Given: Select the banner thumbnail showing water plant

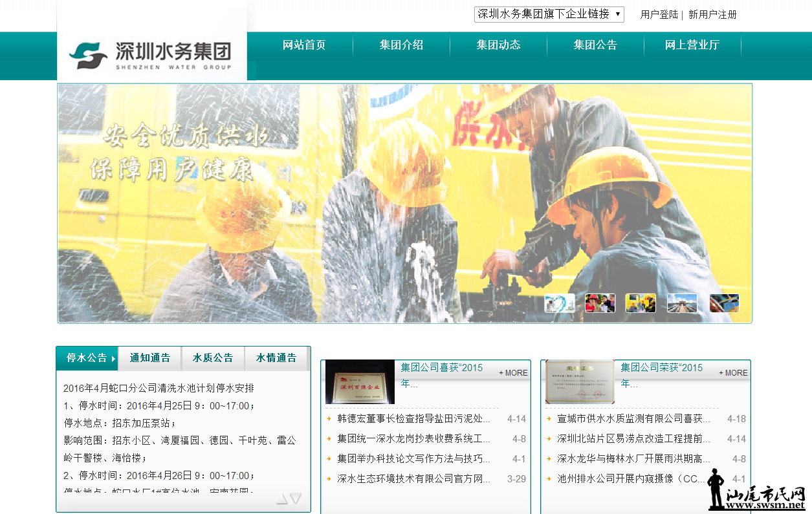Looking at the screenshot, I should [x=682, y=303].
